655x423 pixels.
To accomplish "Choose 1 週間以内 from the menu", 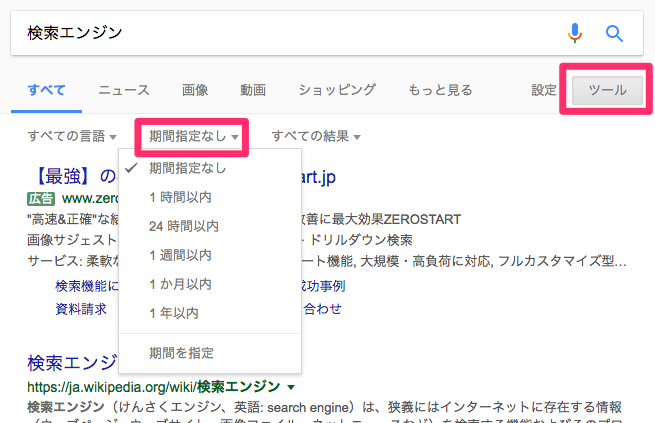I will pyautogui.click(x=210, y=255).
